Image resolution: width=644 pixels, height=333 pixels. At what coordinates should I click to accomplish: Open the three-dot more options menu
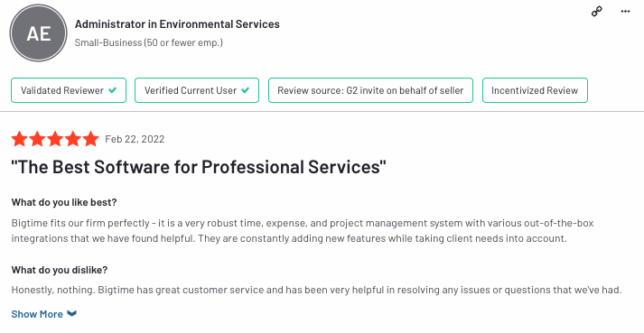coord(625,12)
